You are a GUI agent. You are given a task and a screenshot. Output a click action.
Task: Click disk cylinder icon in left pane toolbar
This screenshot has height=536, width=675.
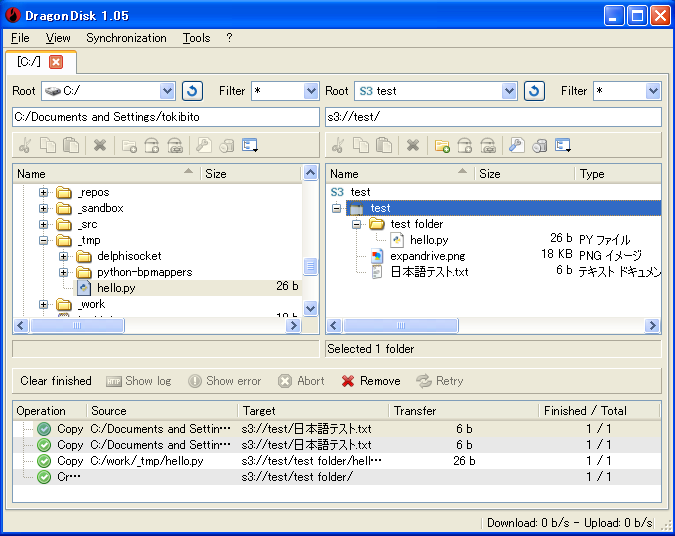(226, 146)
